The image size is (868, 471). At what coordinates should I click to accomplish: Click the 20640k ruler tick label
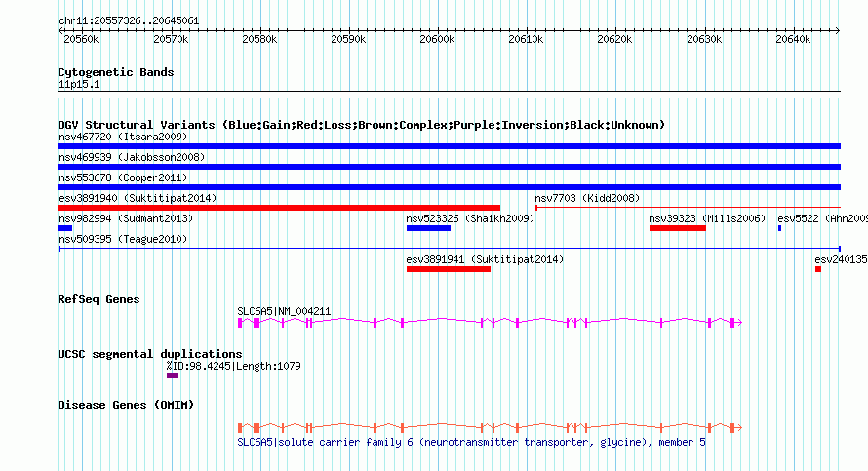[x=793, y=39]
